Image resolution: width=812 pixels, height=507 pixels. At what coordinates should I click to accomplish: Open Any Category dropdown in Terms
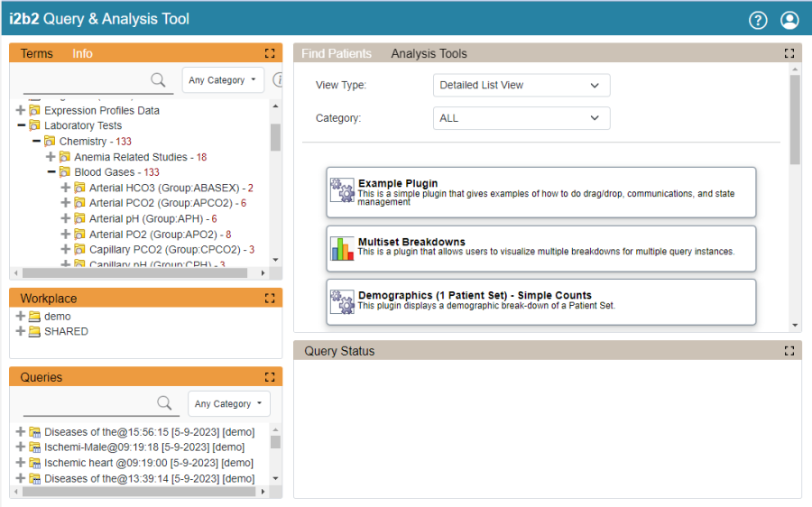tap(223, 80)
